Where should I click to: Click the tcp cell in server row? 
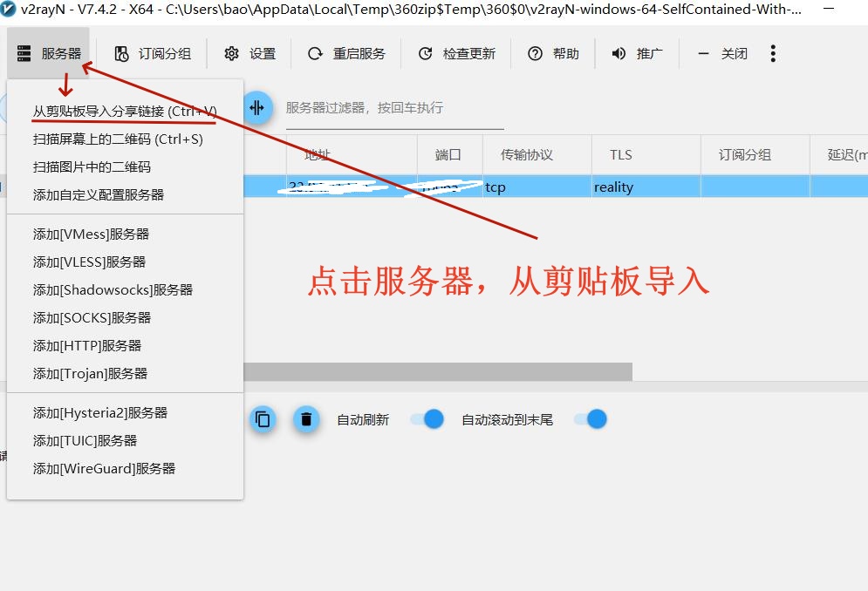tap(537, 187)
